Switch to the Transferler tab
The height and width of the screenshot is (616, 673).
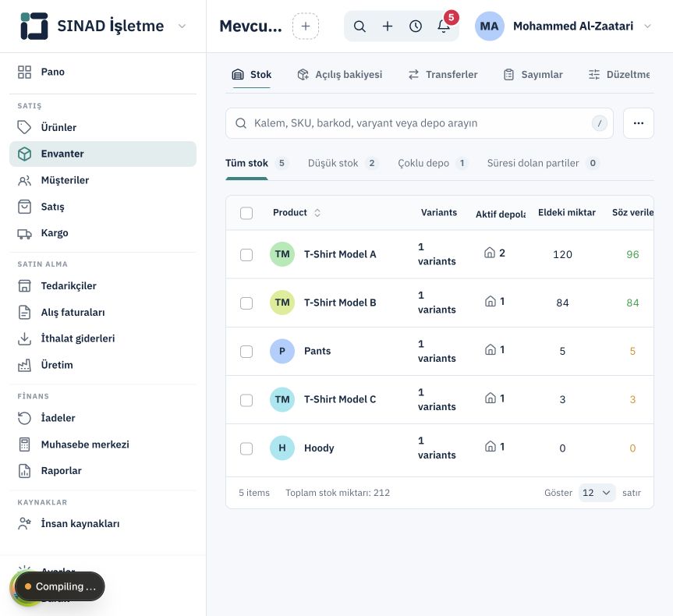[442, 75]
